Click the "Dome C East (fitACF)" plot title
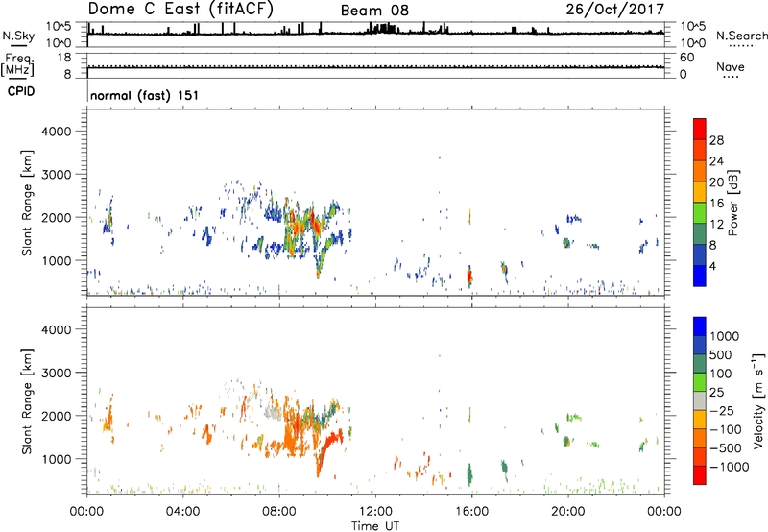The width and height of the screenshot is (768, 532). pyautogui.click(x=180, y=10)
